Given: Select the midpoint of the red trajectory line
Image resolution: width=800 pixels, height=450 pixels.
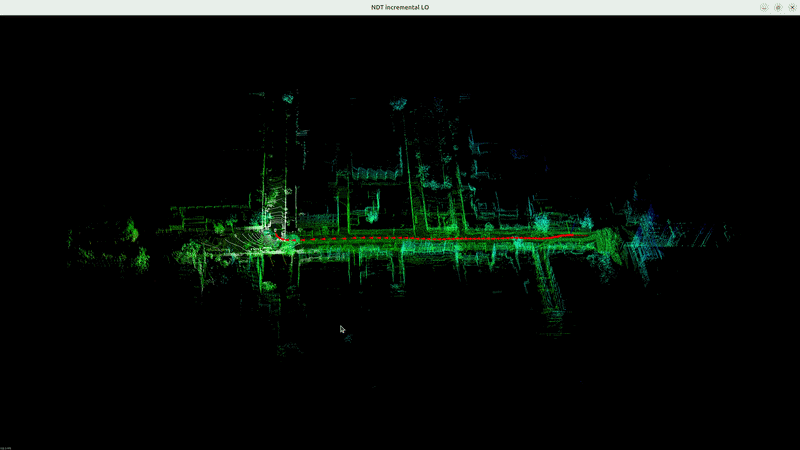Looking at the screenshot, I should tap(425, 239).
